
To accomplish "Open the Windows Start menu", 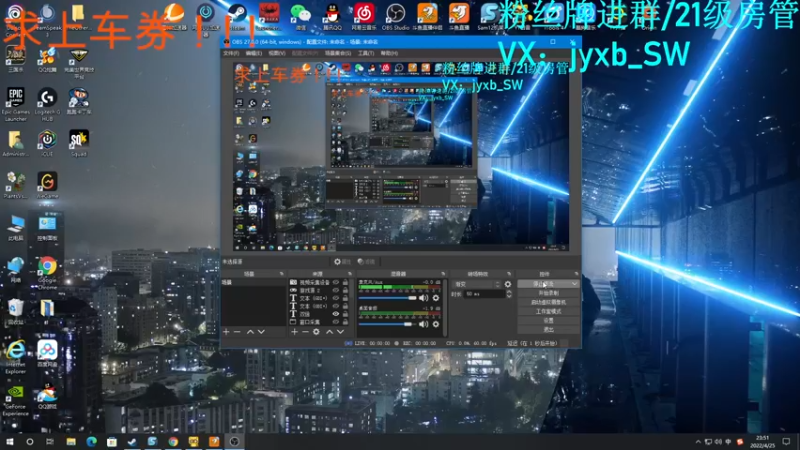I will 9,441.
